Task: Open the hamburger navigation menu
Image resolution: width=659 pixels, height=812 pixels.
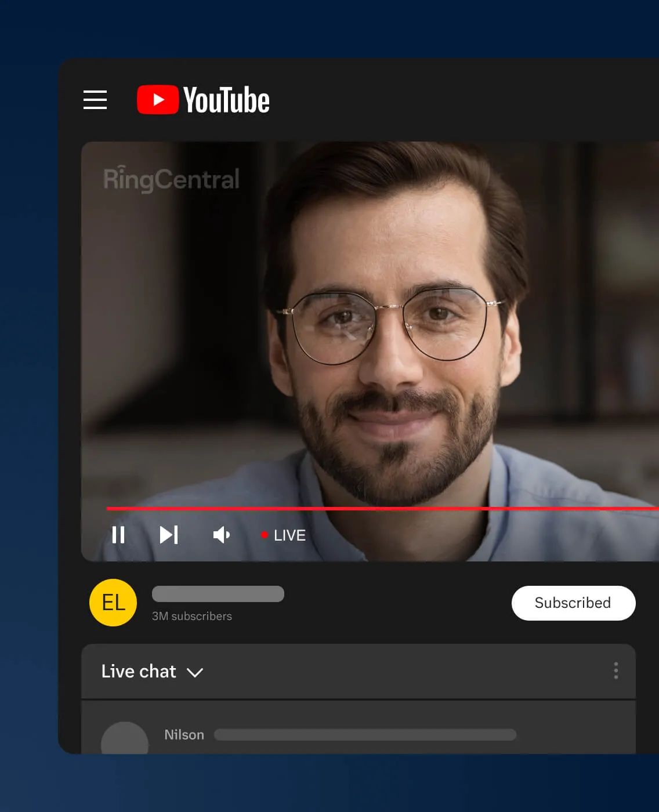Action: point(95,100)
